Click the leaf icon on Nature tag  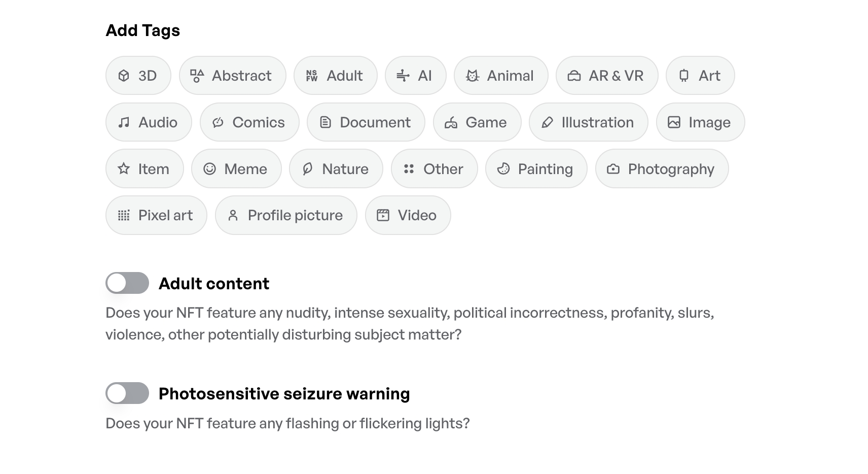click(307, 168)
